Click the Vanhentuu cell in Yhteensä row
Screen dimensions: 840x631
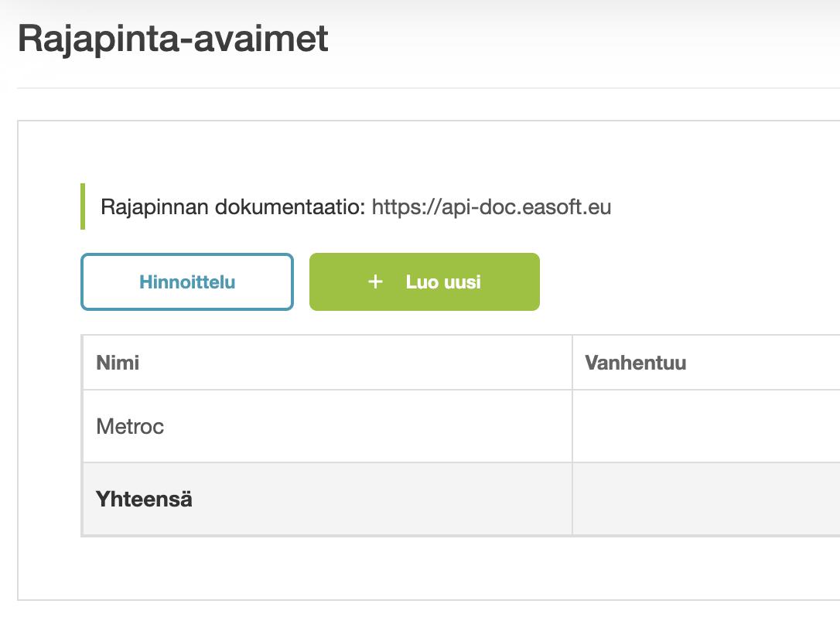click(704, 499)
